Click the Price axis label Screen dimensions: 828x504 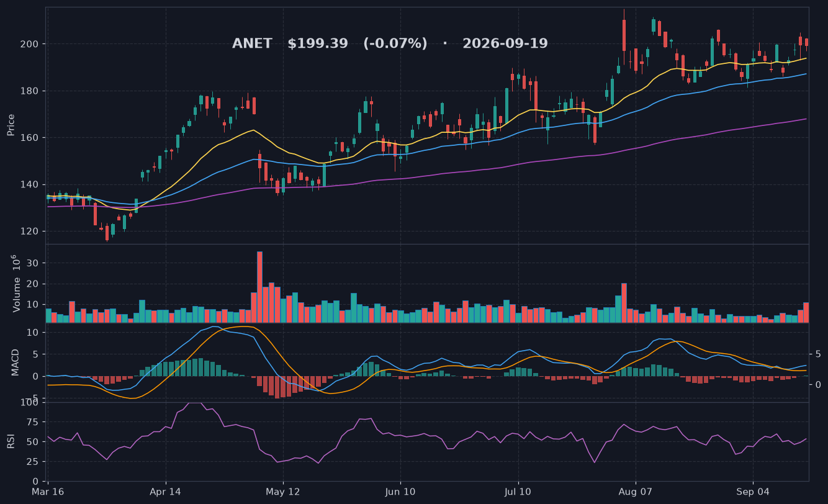tap(11, 125)
